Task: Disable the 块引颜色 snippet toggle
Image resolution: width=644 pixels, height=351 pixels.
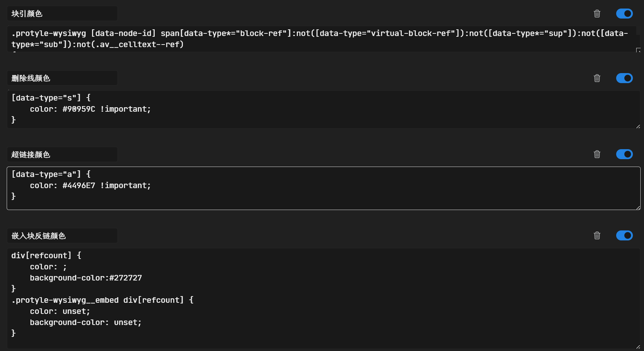Action: 624,14
